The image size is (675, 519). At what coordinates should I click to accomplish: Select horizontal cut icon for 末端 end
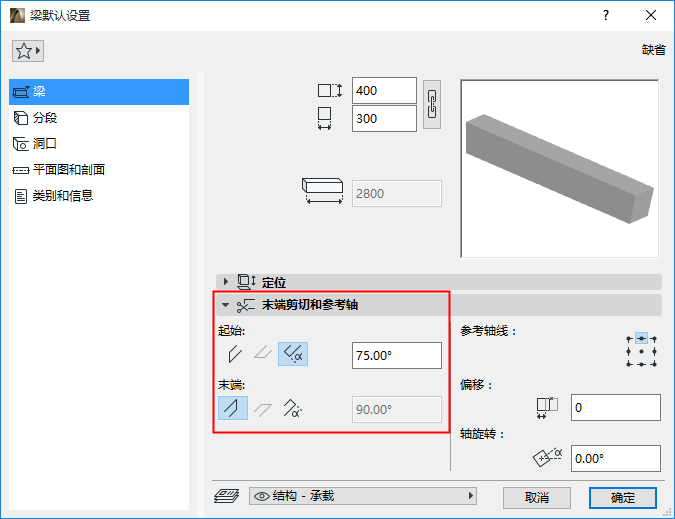[263, 409]
